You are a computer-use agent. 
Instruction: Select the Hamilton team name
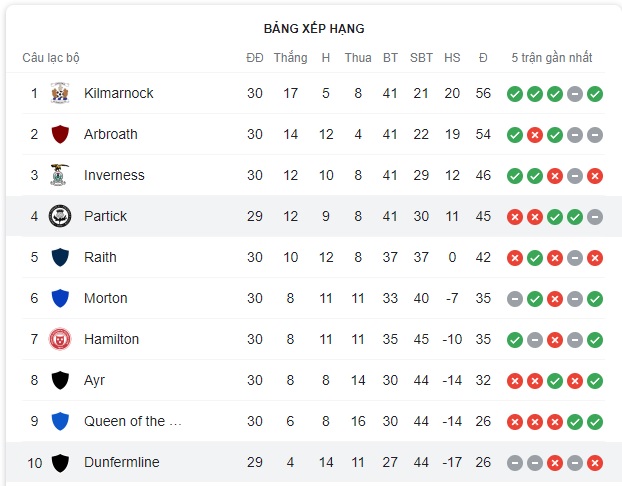point(112,339)
